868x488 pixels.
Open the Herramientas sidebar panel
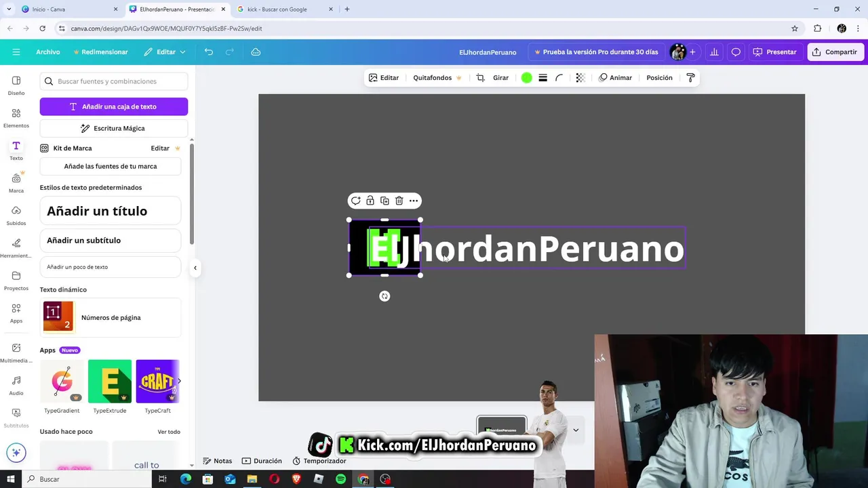pos(16,248)
